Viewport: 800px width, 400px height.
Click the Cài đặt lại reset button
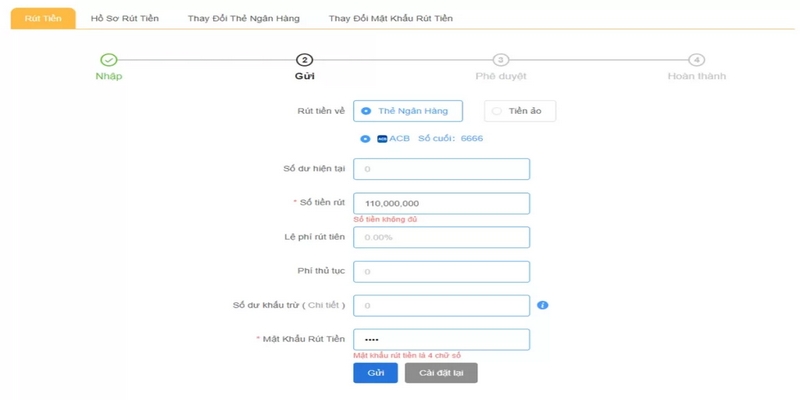click(x=441, y=373)
